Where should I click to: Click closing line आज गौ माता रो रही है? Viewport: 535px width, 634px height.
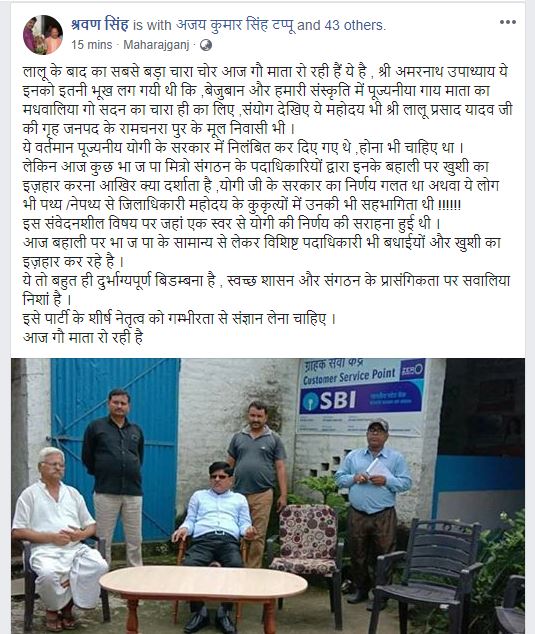click(x=83, y=337)
